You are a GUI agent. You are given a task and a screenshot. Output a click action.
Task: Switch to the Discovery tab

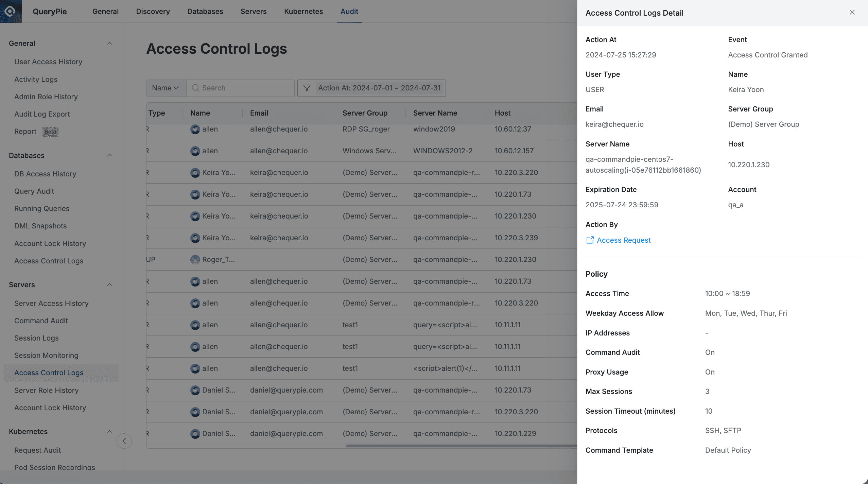pyautogui.click(x=153, y=11)
